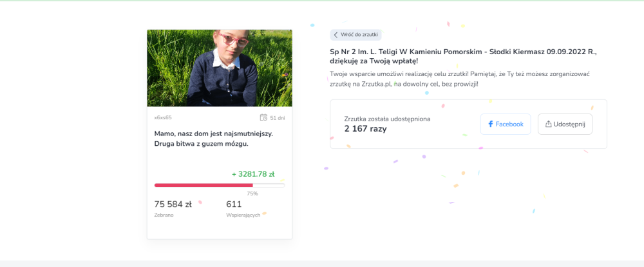Click the Udostępnij share button
This screenshot has height=267, width=644.
tap(565, 124)
